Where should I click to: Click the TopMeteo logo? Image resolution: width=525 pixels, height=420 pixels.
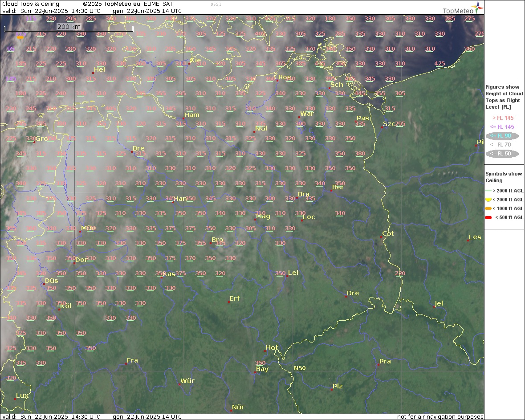coord(463,8)
